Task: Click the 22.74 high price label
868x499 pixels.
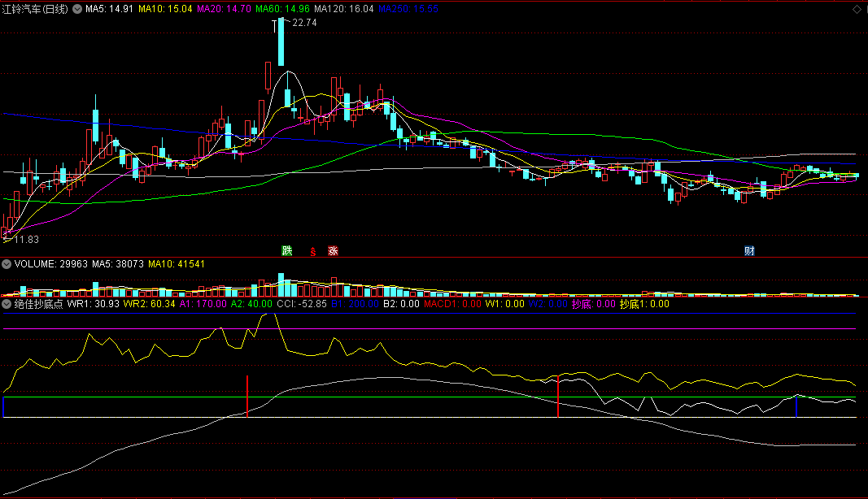Action: coord(304,23)
